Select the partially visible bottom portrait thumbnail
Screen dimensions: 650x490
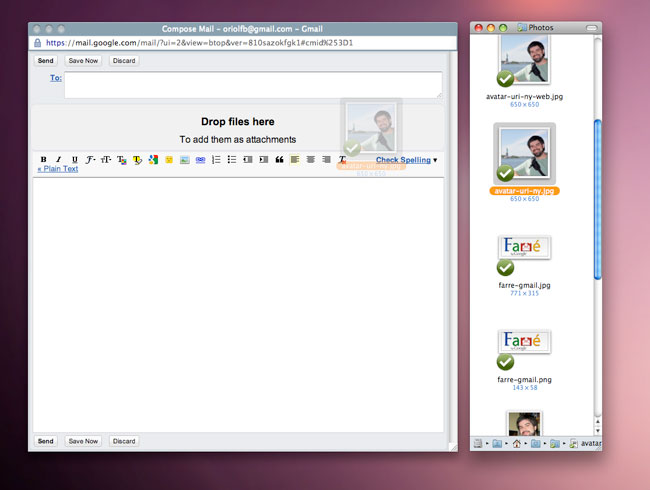[524, 423]
